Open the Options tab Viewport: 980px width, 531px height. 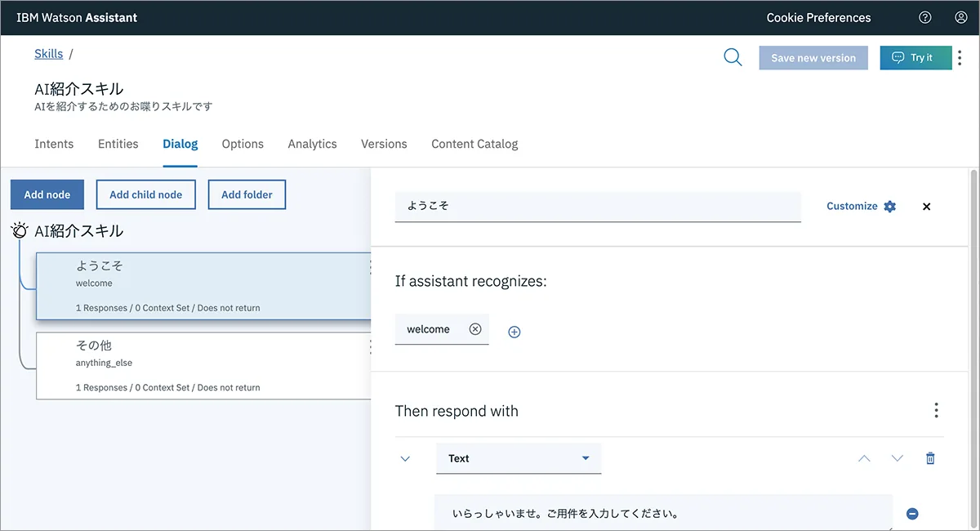coord(243,144)
